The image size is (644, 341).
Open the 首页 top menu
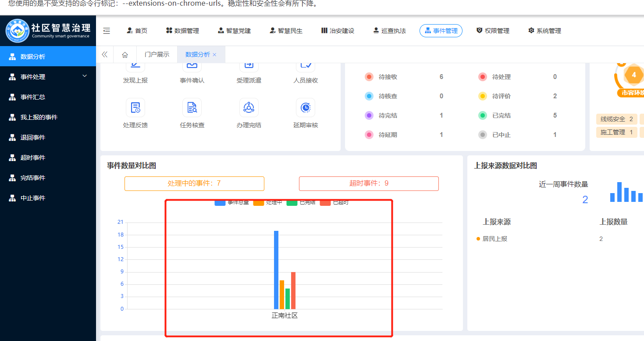coord(137,31)
